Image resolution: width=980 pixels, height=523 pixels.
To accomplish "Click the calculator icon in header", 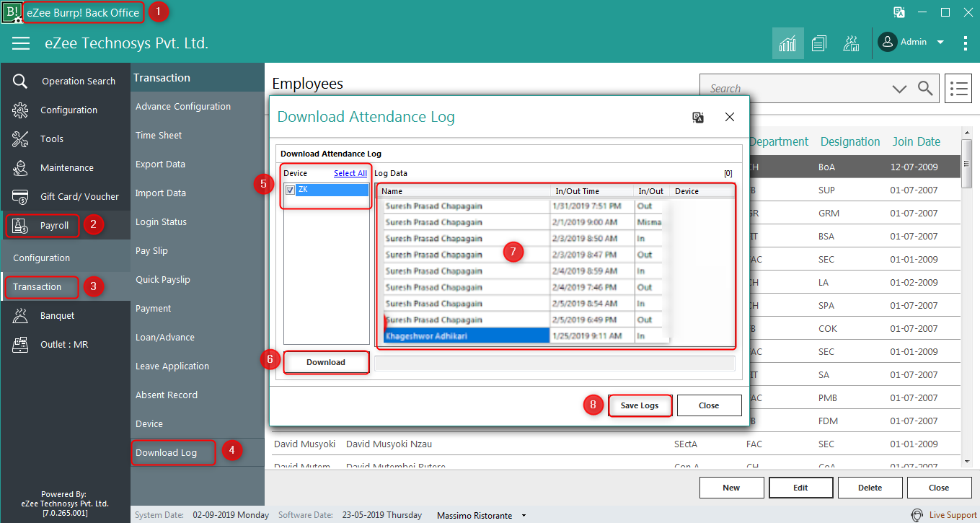I will pos(818,43).
